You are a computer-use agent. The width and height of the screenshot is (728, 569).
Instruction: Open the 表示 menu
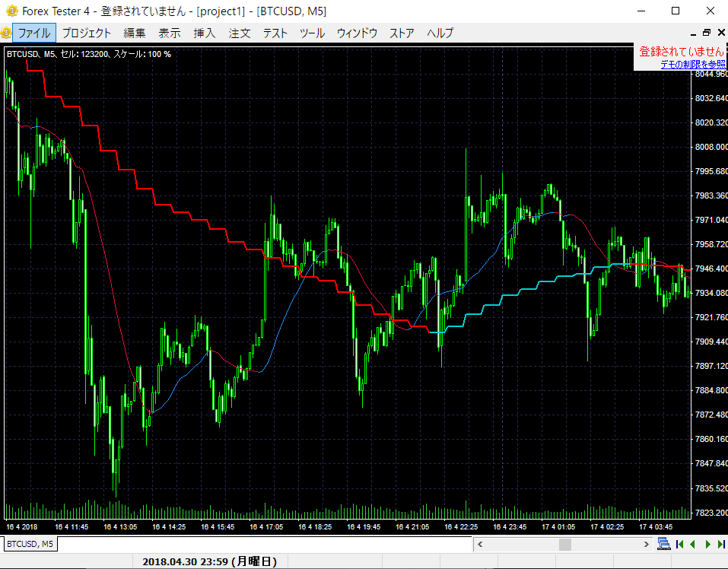pos(170,33)
